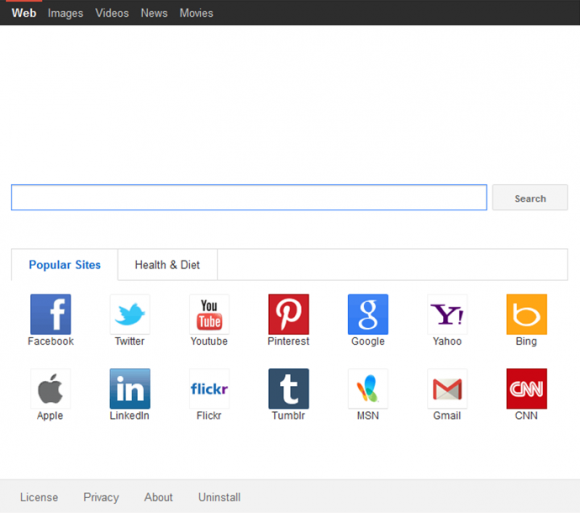Click the Gmail text label
The width and height of the screenshot is (580, 513).
coord(447,415)
